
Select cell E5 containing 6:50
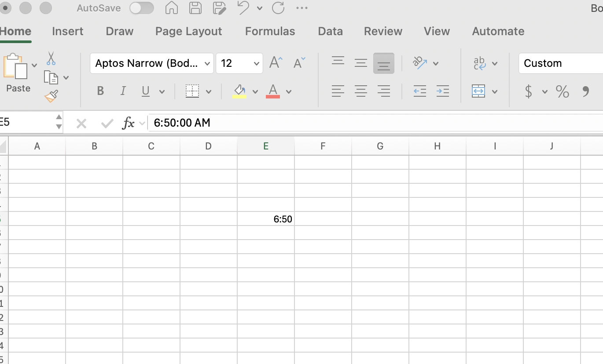click(266, 219)
